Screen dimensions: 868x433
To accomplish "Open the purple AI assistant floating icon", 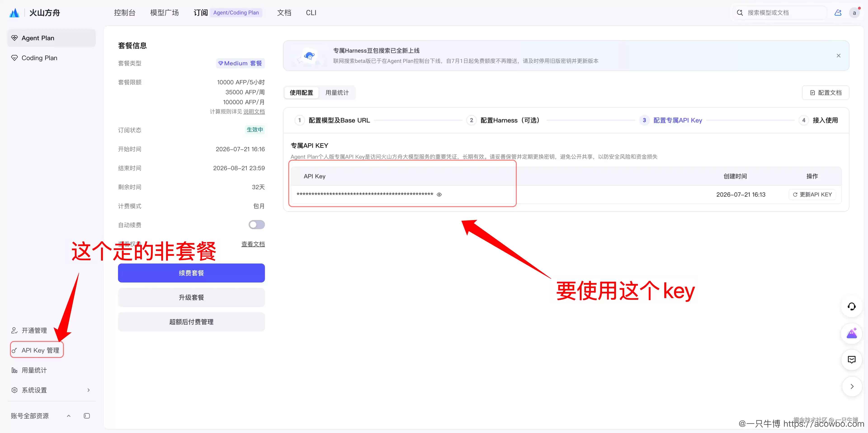I will pos(851,333).
